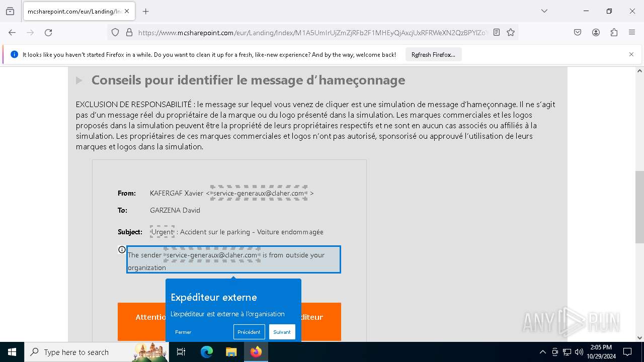Click Expéditeur externe tooltip heading
The width and height of the screenshot is (644, 362).
214,297
